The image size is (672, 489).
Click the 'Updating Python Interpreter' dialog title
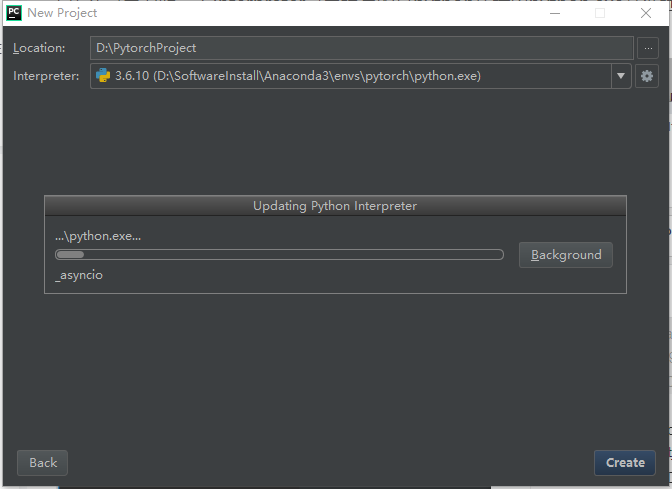tap(335, 206)
